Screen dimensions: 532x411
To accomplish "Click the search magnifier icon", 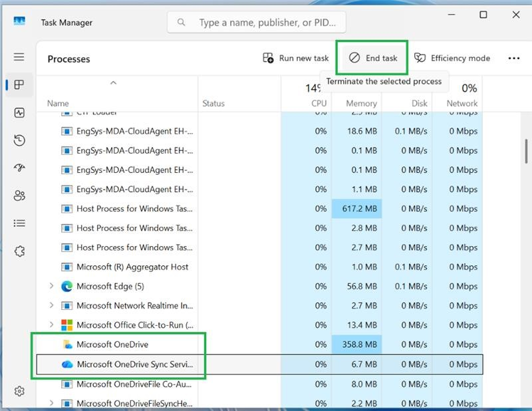I will coord(182,23).
